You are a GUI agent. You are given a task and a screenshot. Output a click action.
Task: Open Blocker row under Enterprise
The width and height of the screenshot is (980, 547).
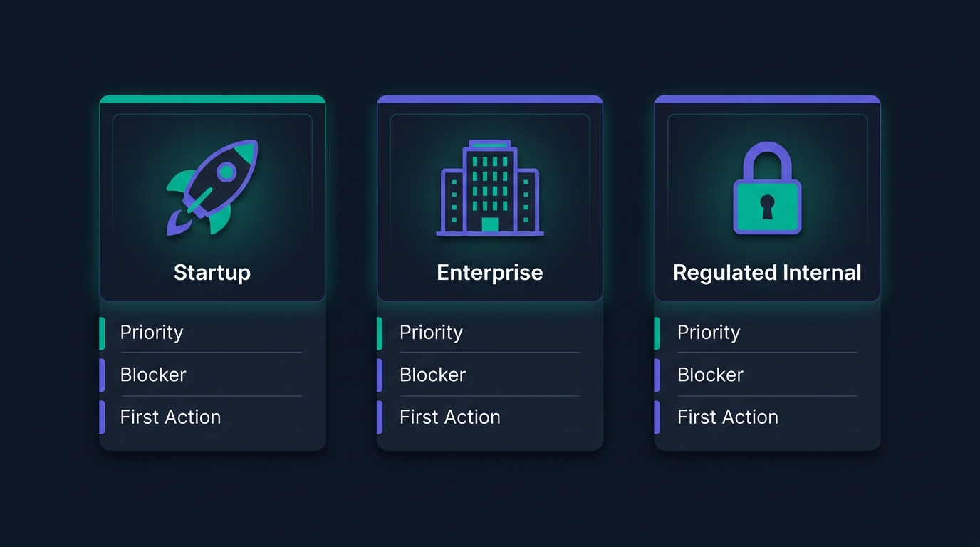coord(490,375)
